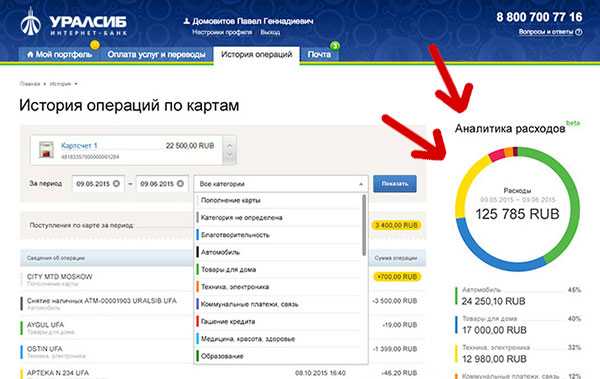The width and height of the screenshot is (600, 379).
Task: Open calendar icon of end date field
Action: tap(180, 184)
